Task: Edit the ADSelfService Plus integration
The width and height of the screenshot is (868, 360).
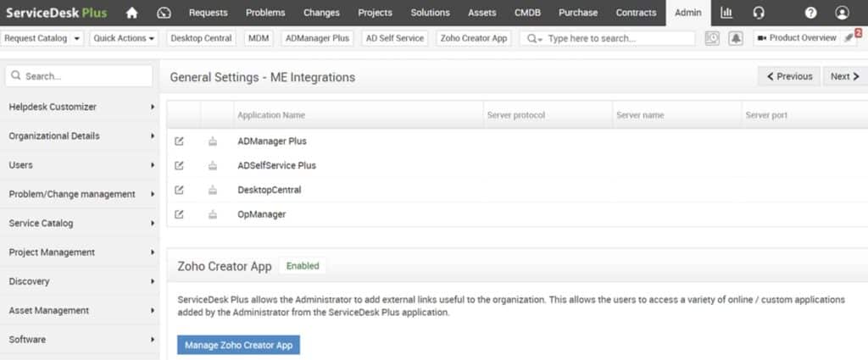Action: [x=179, y=165]
